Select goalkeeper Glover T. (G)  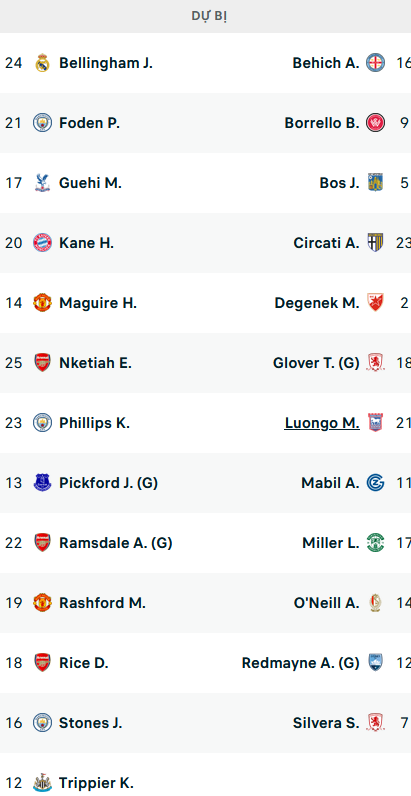[x=316, y=363]
